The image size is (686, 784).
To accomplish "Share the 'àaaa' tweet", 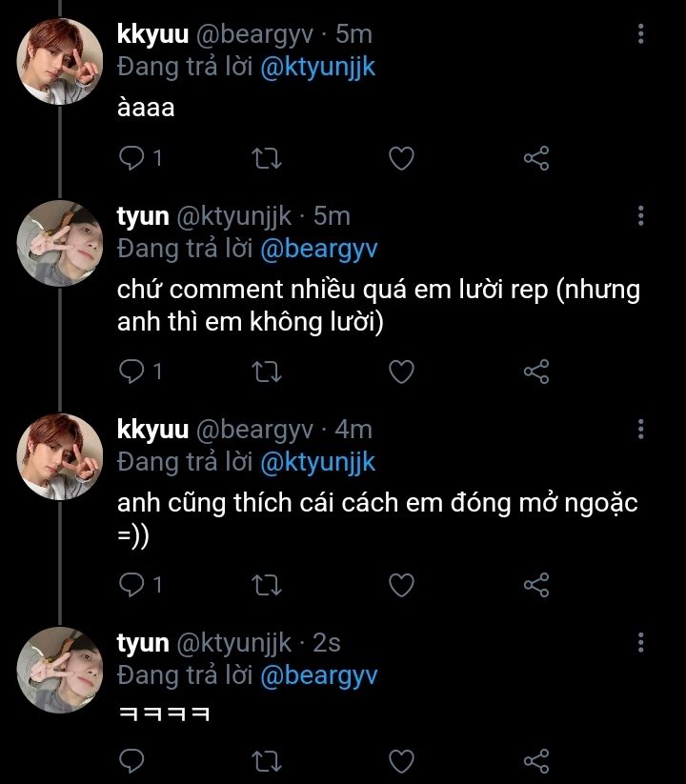I will click(537, 158).
